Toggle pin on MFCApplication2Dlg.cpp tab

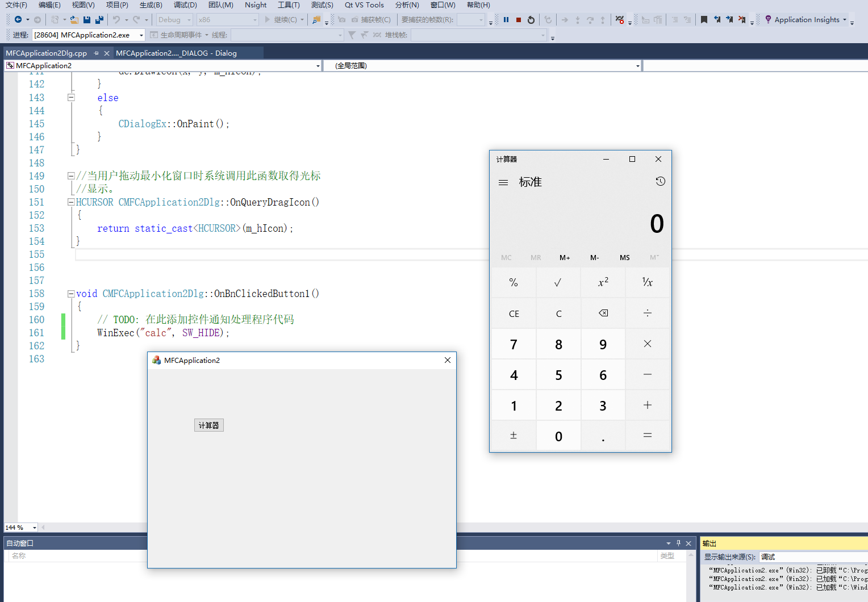[x=96, y=53]
